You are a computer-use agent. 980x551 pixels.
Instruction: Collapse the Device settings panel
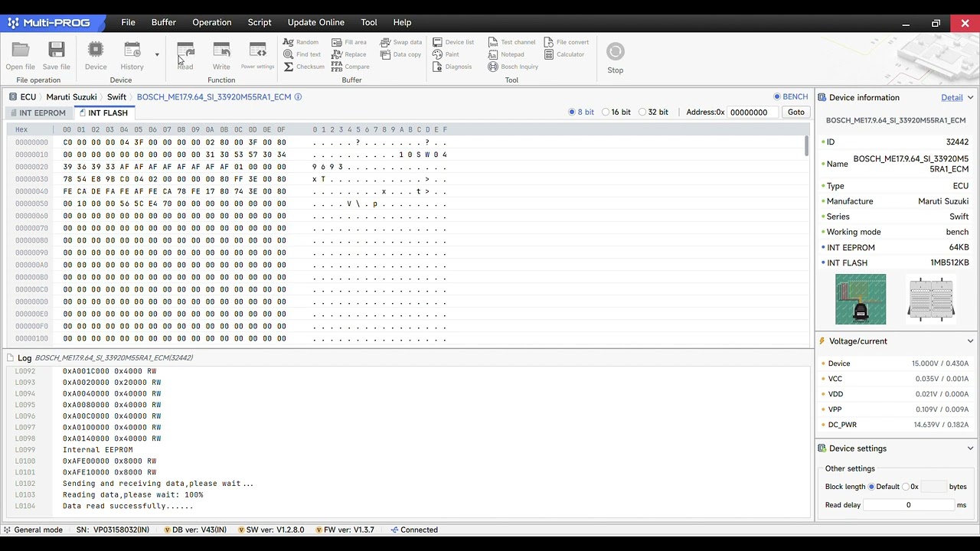(970, 448)
